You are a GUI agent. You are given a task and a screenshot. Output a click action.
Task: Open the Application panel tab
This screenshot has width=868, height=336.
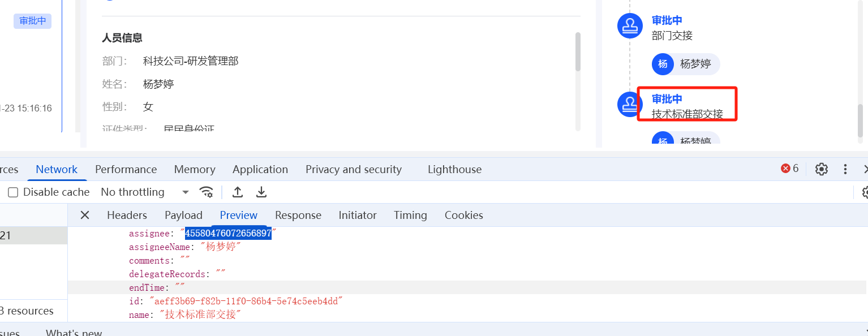tap(260, 170)
